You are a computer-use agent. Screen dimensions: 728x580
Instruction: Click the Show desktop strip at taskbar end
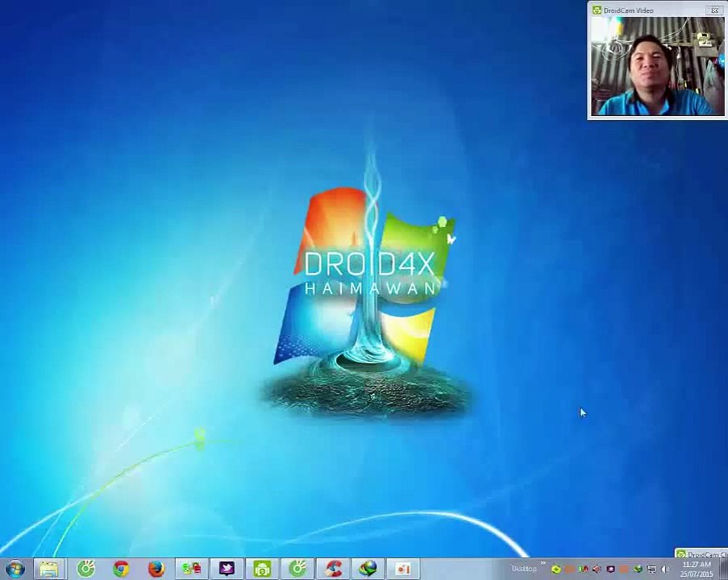(723, 570)
